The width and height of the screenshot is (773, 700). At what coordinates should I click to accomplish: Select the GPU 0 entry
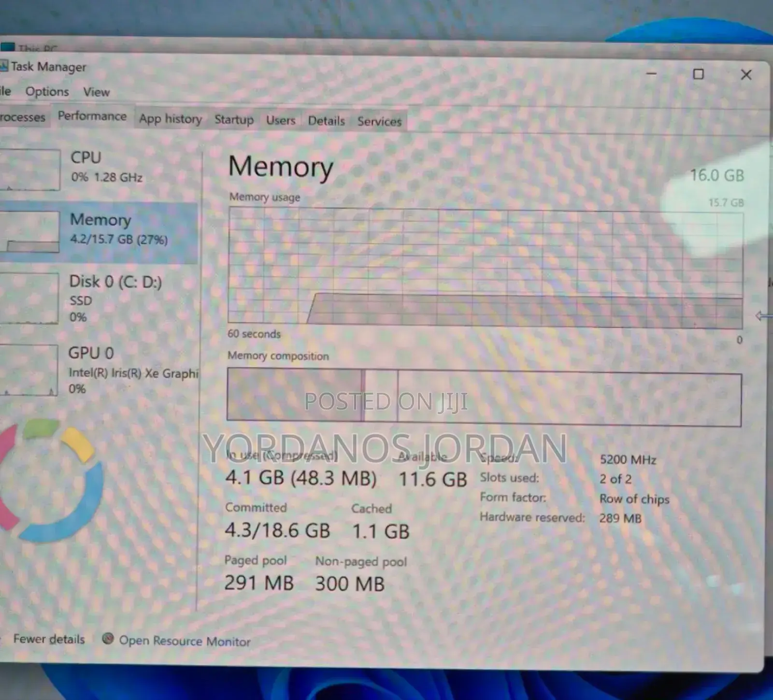(99, 370)
